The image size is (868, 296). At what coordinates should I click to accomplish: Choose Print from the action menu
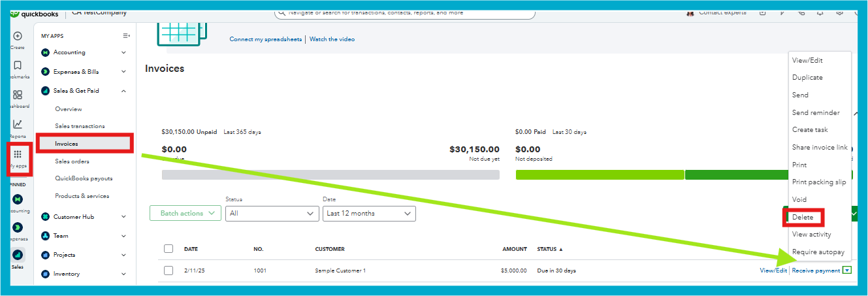coord(799,165)
